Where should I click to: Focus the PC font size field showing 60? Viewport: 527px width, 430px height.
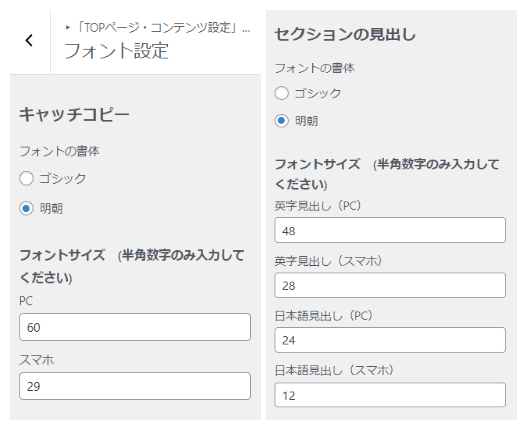coord(135,327)
